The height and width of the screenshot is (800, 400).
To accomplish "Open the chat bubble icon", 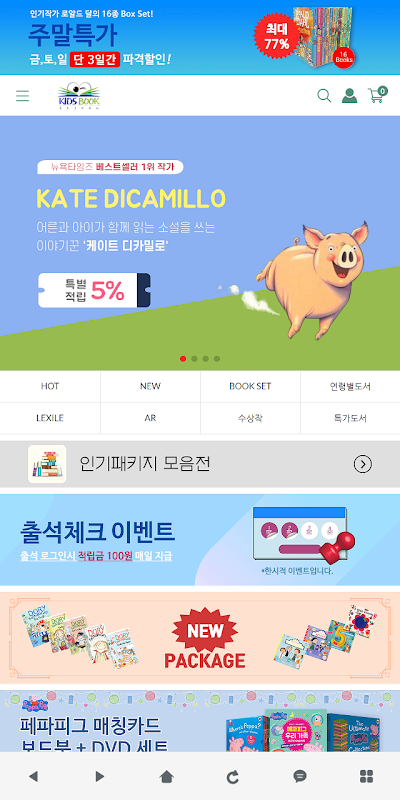I will [300, 777].
